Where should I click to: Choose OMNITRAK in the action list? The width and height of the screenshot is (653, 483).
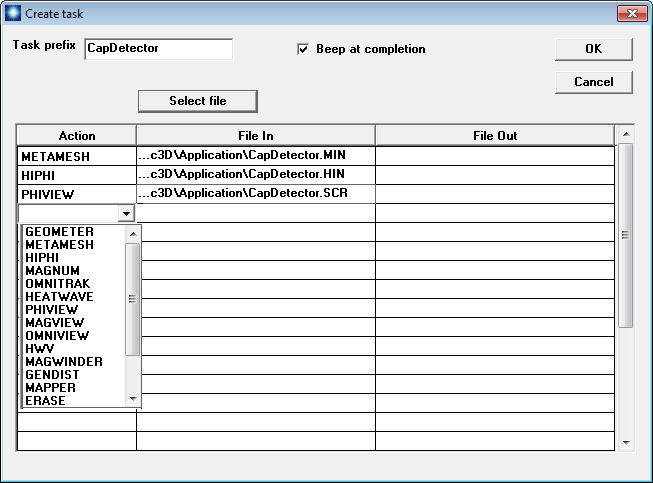[x=58, y=284]
